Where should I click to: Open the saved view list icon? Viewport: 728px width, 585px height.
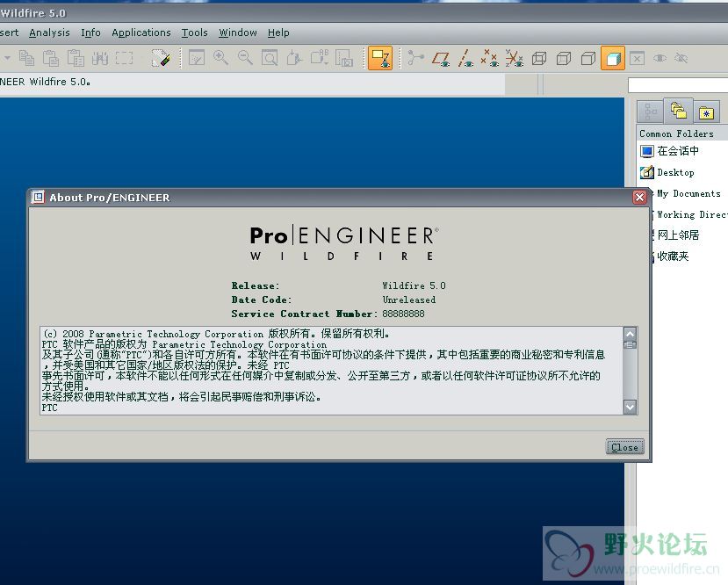click(320, 58)
